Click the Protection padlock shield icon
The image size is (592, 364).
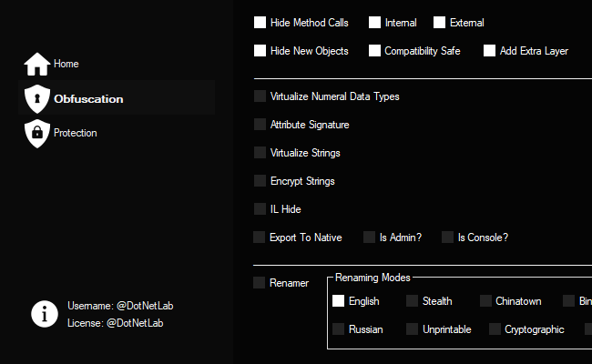click(x=37, y=133)
